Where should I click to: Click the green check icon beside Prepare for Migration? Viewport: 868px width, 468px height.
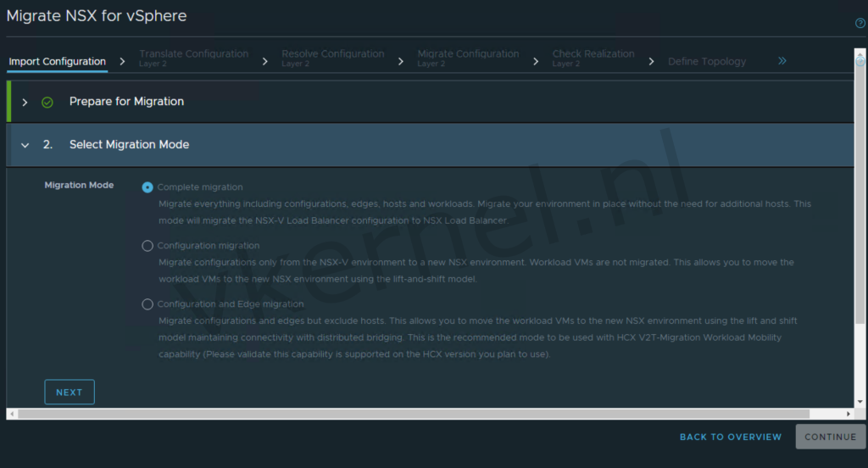coord(47,103)
